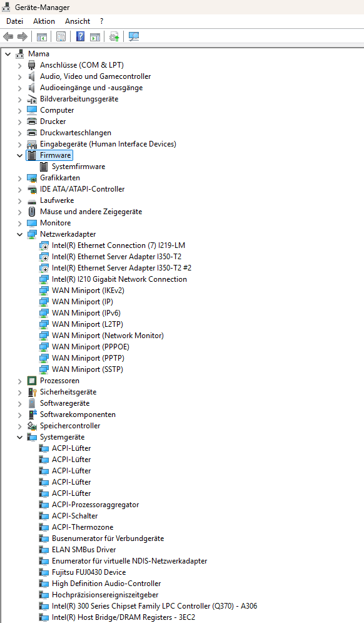Click the action pane toolbar icon
The image size is (364, 623).
tap(95, 37)
